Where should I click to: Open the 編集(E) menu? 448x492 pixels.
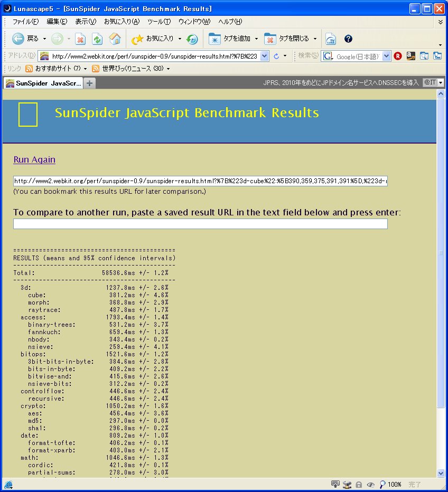(x=57, y=22)
